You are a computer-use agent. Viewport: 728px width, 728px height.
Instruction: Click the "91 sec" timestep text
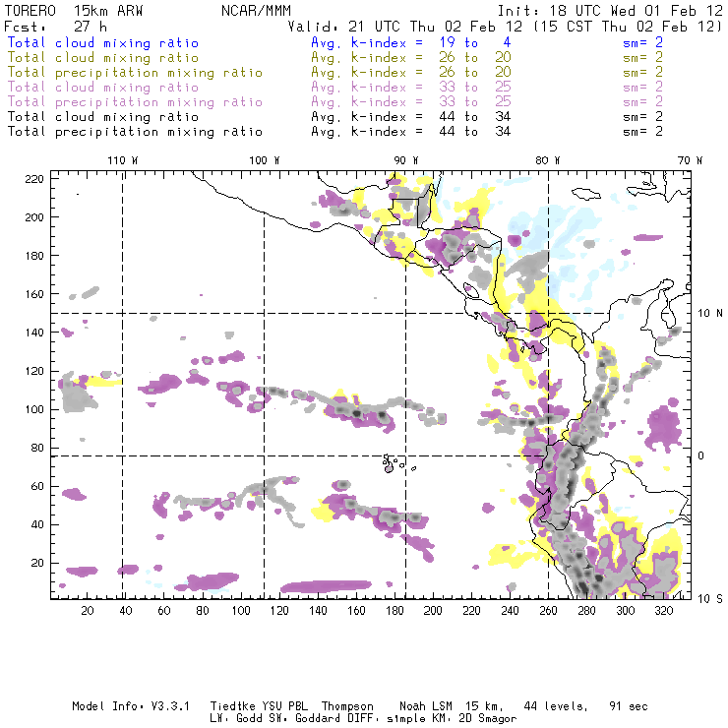(x=629, y=706)
